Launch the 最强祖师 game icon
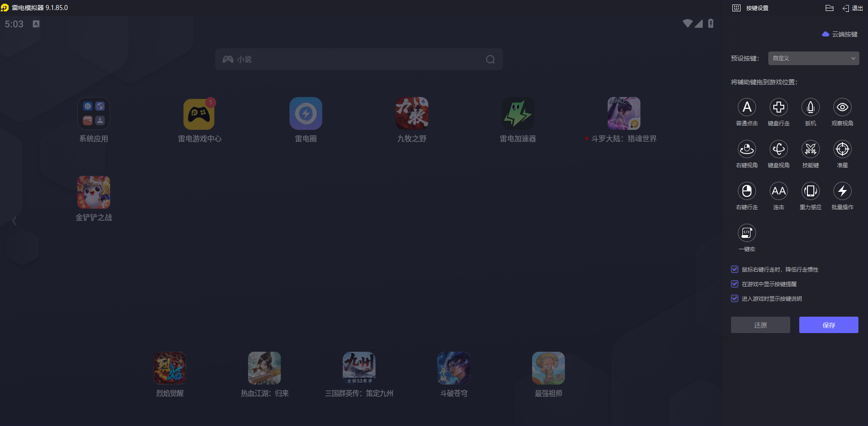Image resolution: width=868 pixels, height=426 pixels. click(x=548, y=368)
